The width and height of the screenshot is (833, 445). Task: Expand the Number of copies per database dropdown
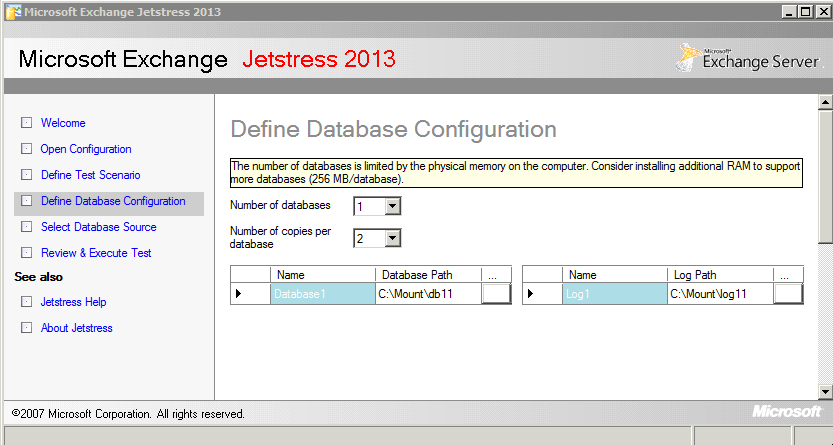point(392,238)
